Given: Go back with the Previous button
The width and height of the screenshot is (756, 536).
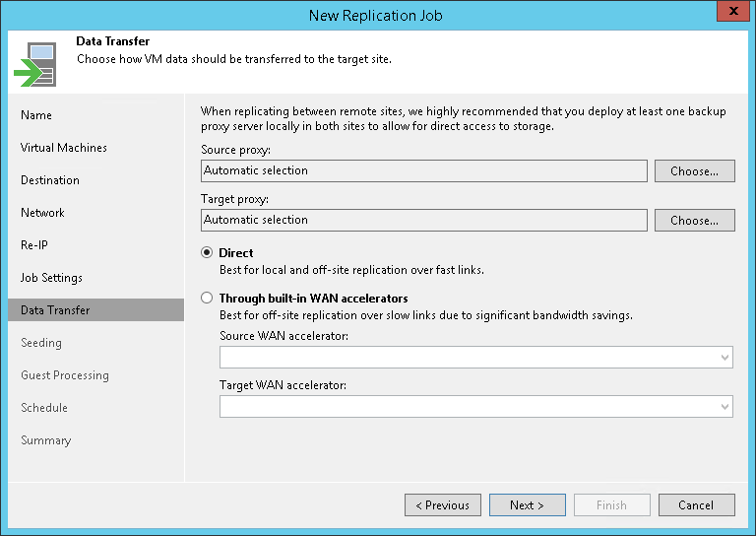Looking at the screenshot, I should coord(443,505).
